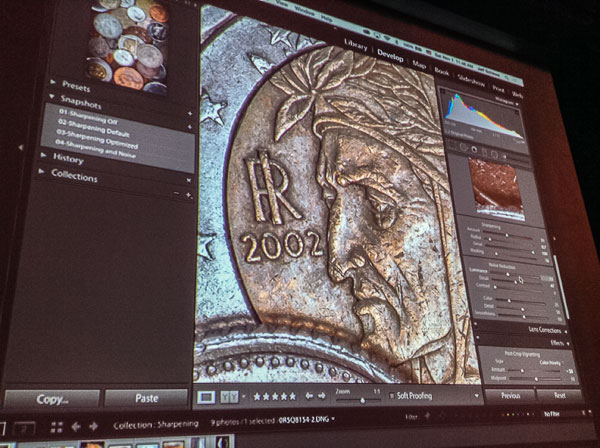Set the star rating in toolbar

[x=275, y=396]
